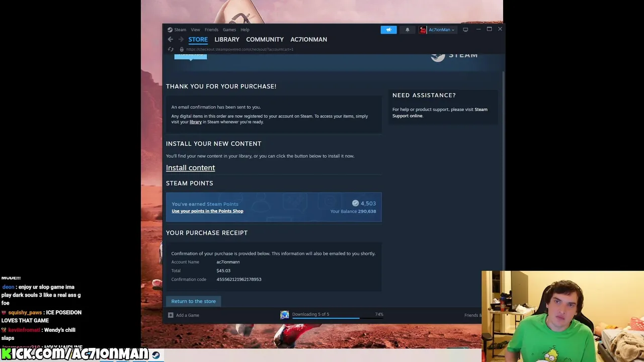Viewport: 644px width, 362px height.
Task: Open the Games menu
Action: pyautogui.click(x=229, y=30)
